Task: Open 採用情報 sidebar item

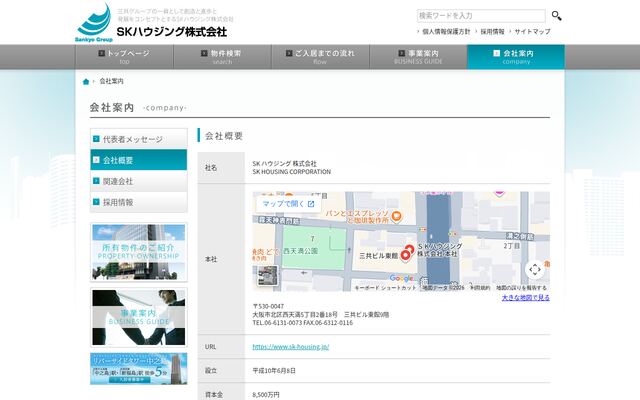Action: pos(139,202)
